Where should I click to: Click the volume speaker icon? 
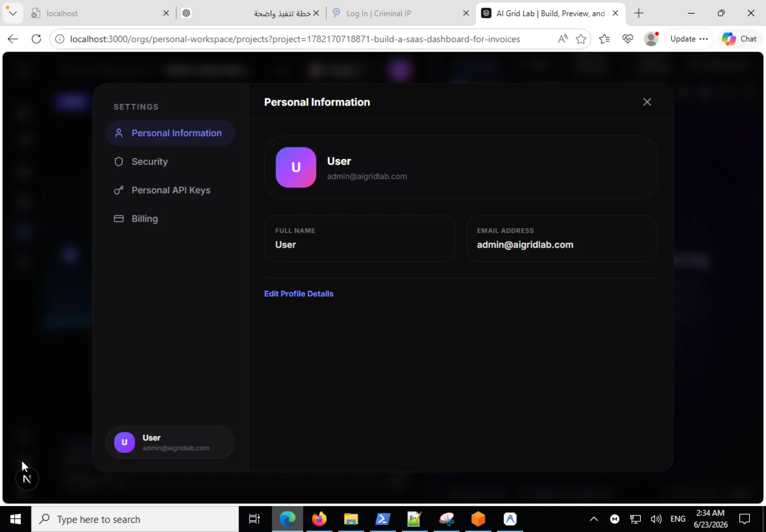[656, 519]
